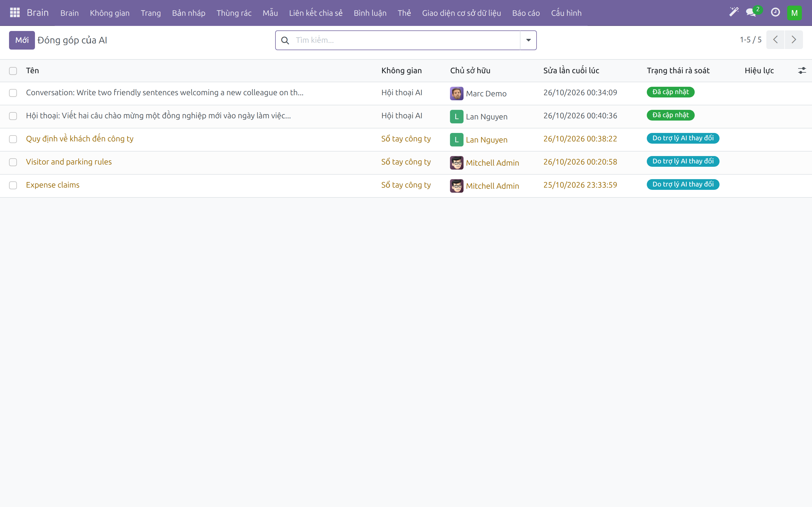Open the green M user avatar menu

(794, 13)
